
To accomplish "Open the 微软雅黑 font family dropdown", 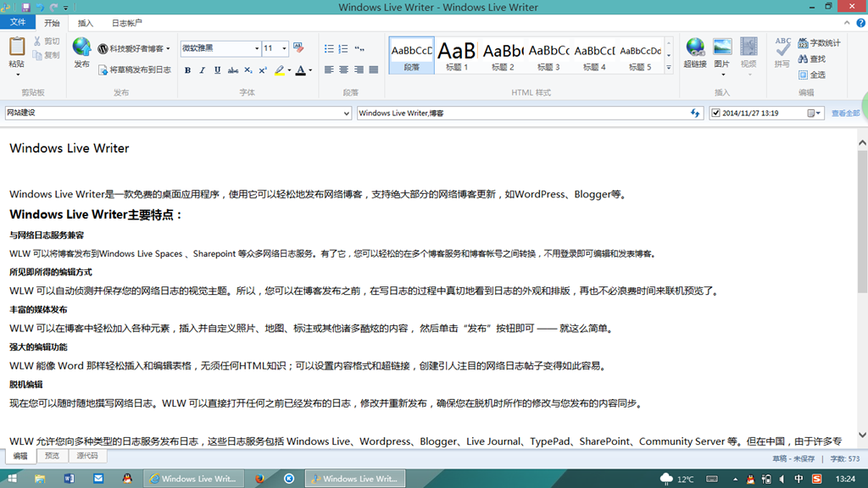I will click(257, 48).
